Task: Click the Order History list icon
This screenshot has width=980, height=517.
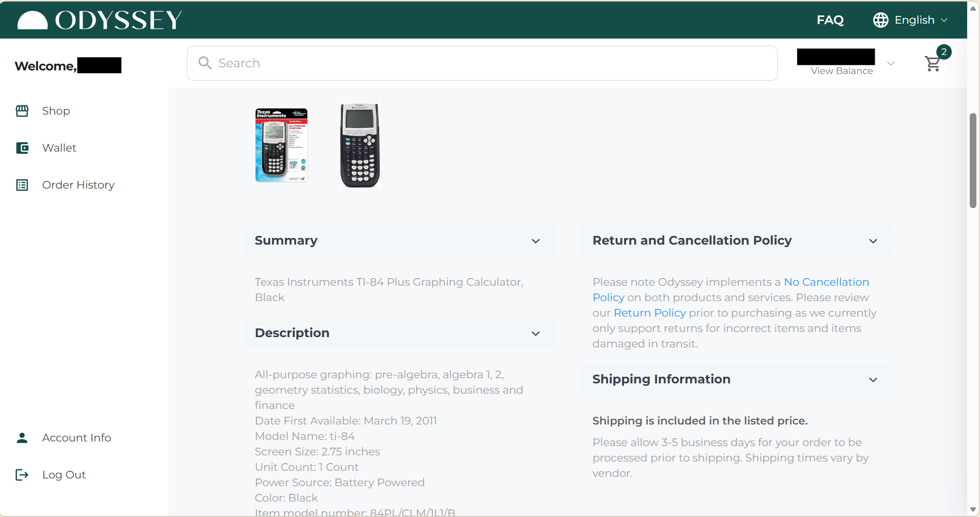Action: (x=22, y=185)
